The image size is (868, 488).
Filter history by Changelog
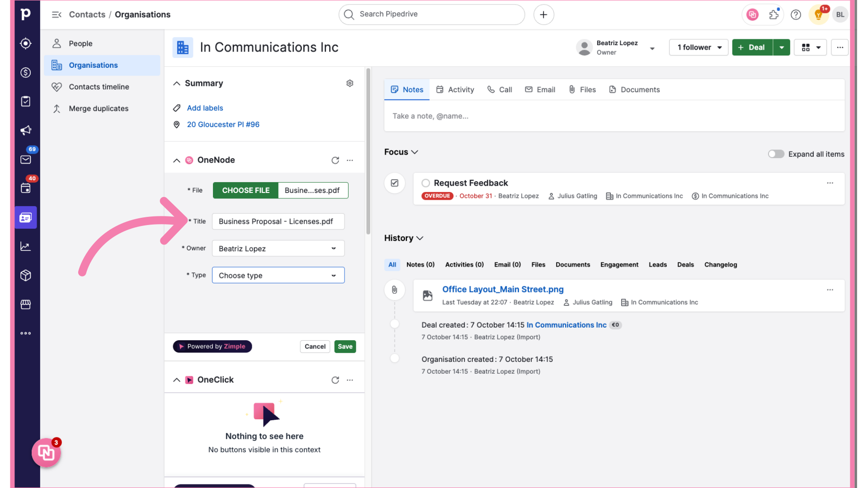(721, 265)
